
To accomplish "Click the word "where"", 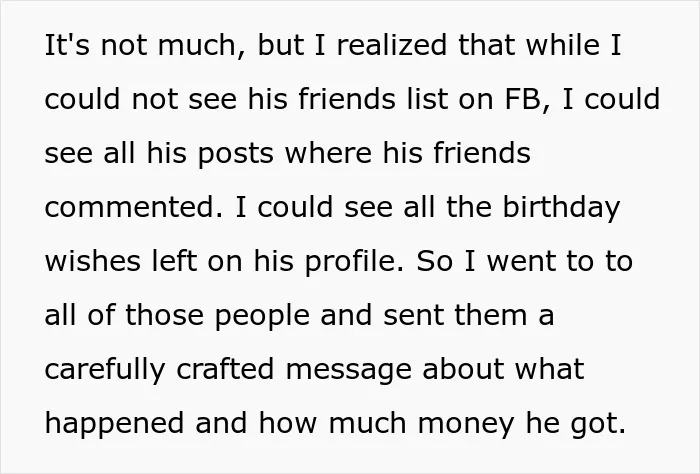I will pos(328,153).
